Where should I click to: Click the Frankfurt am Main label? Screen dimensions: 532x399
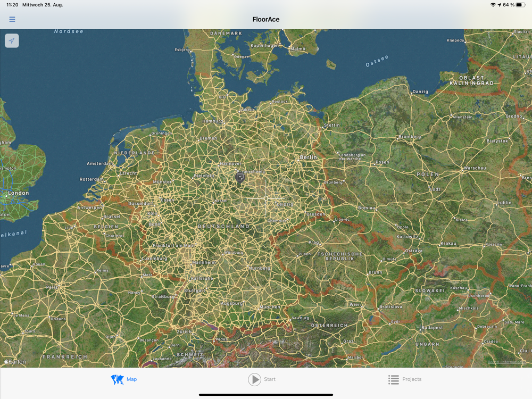tap(174, 245)
